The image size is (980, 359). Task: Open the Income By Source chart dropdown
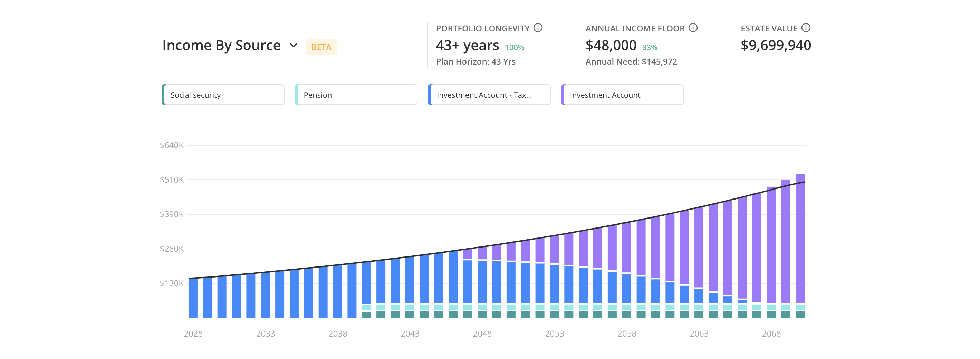click(293, 45)
